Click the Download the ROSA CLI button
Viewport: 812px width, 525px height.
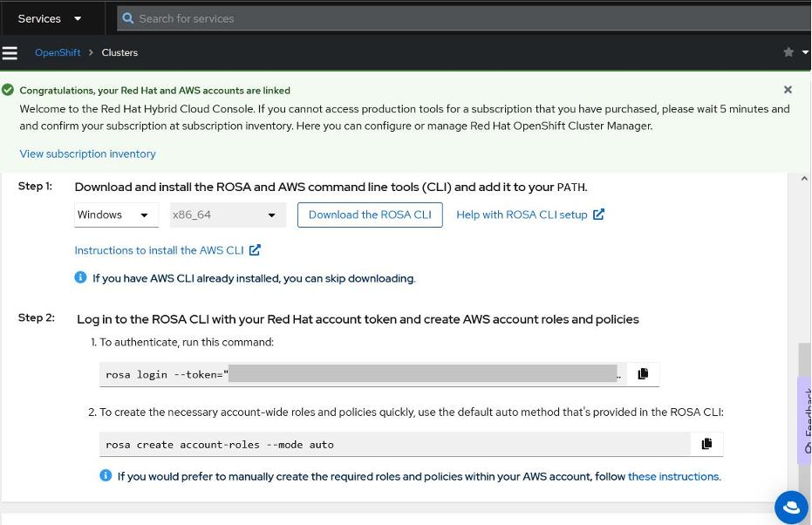point(370,214)
